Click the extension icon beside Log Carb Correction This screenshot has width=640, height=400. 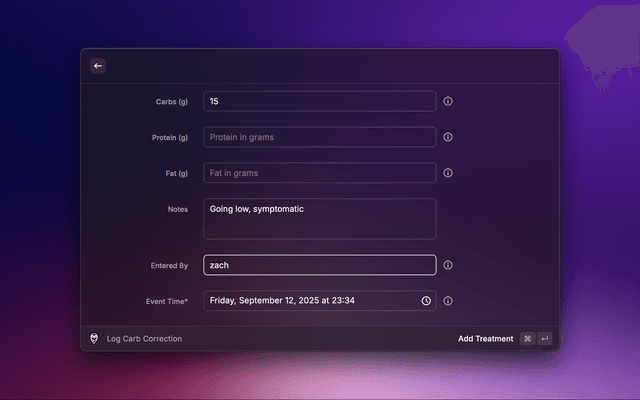point(94,339)
